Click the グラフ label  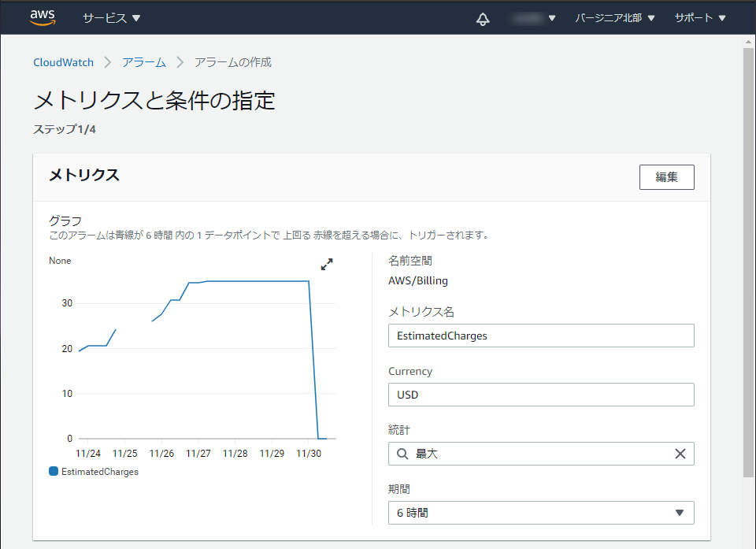click(x=65, y=221)
